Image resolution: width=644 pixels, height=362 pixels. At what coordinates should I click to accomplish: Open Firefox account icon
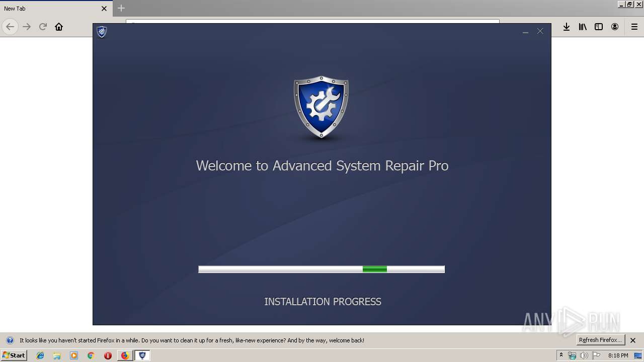[x=615, y=27]
